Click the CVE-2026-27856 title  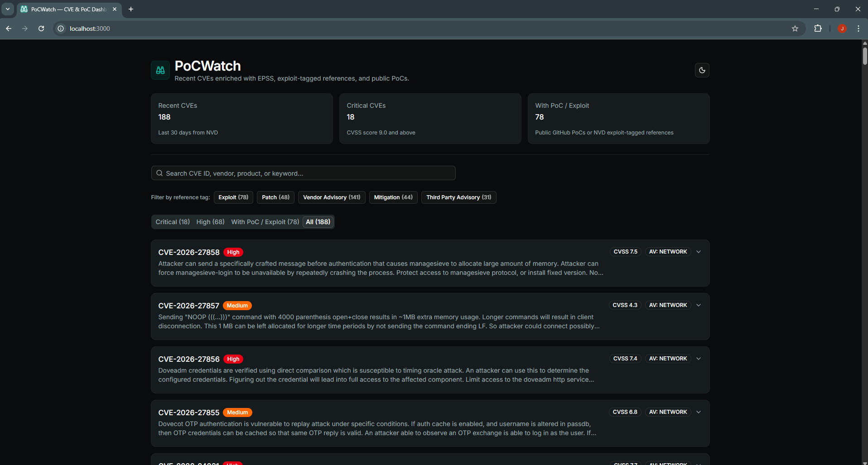[189, 359]
